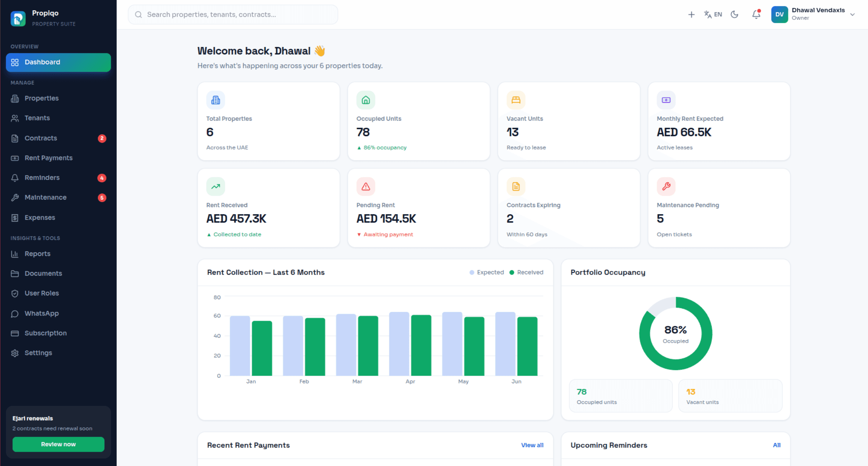Click View all for Recent Rent Payments
The image size is (868, 466).
(x=532, y=445)
